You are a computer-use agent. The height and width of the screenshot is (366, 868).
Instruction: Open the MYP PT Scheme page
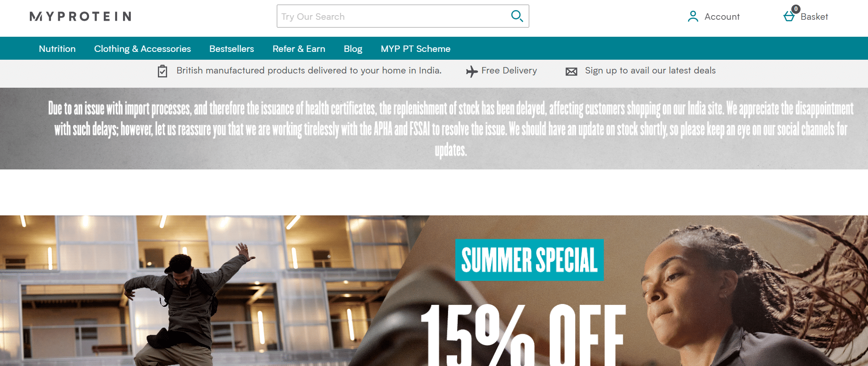click(x=415, y=49)
